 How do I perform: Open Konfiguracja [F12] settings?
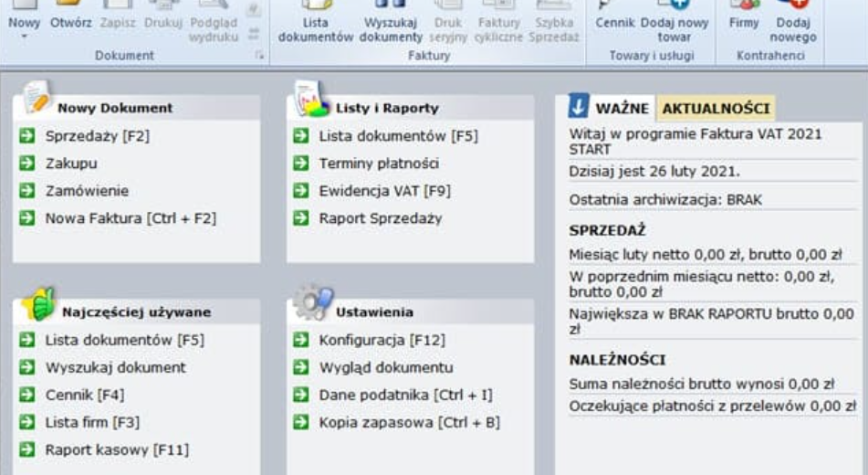coord(382,339)
